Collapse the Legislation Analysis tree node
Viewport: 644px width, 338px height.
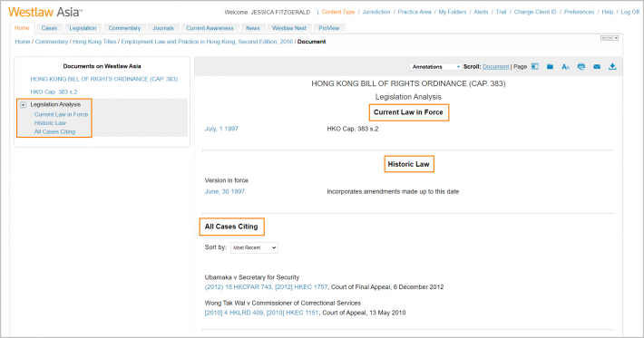pyautogui.click(x=24, y=104)
